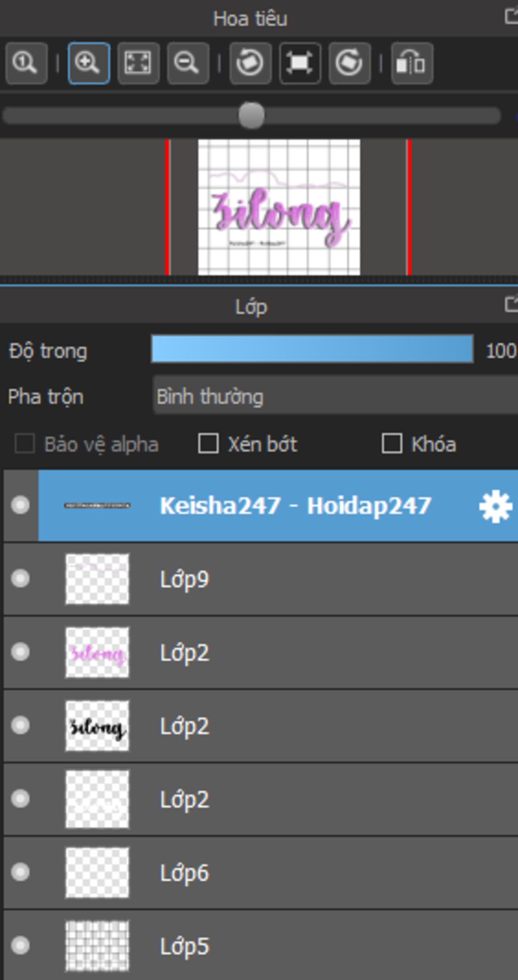Enable the Khóa checkbox

392,444
